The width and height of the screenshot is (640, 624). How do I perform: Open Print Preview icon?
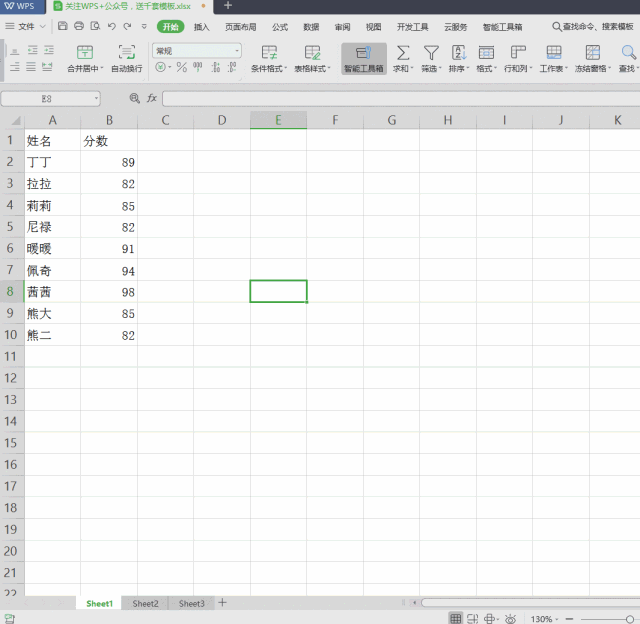point(95,27)
